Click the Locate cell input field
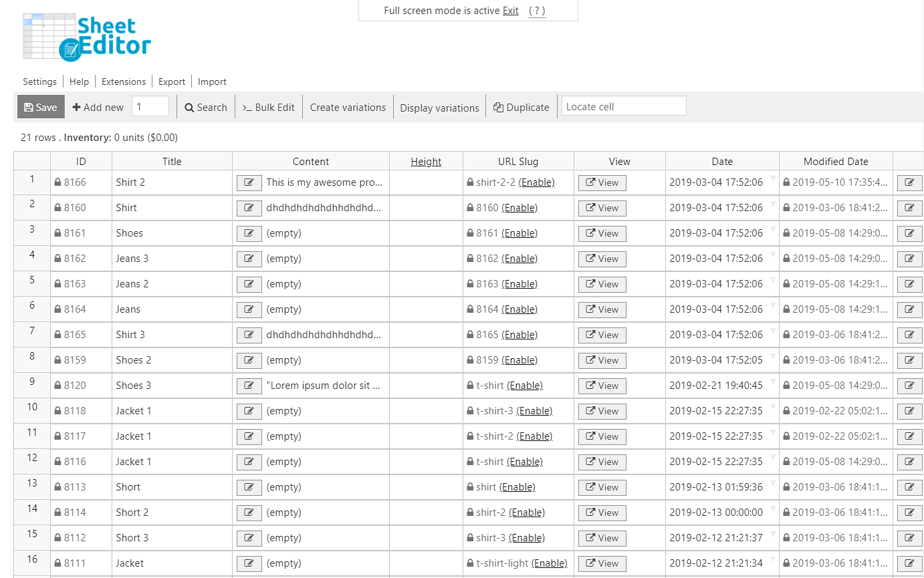This screenshot has width=924, height=578. pos(623,107)
